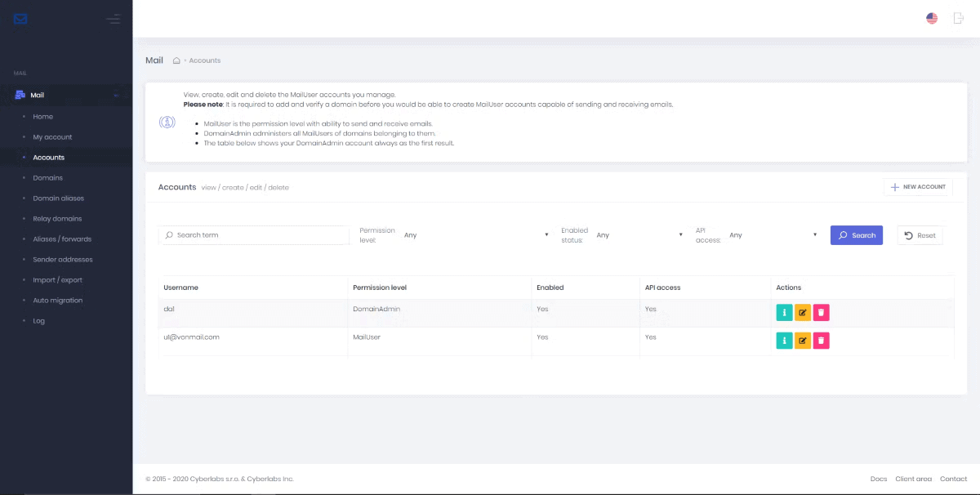
Task: View info for the da1 account
Action: [x=784, y=312]
